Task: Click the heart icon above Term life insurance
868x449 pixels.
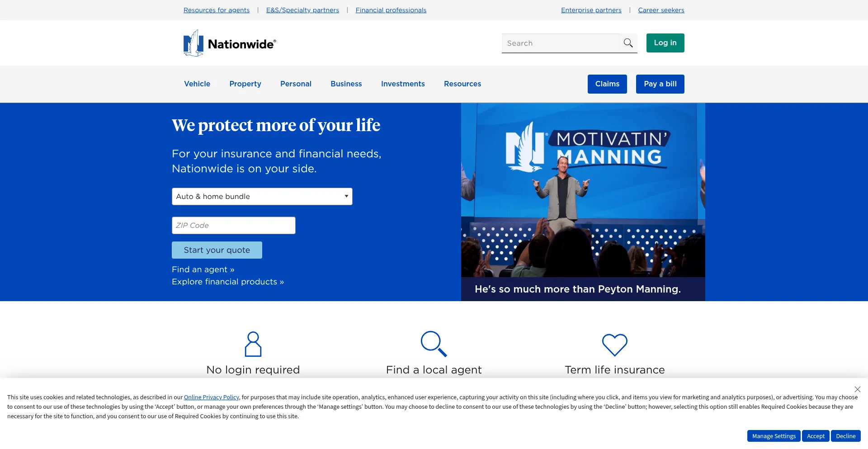Action: click(x=615, y=345)
